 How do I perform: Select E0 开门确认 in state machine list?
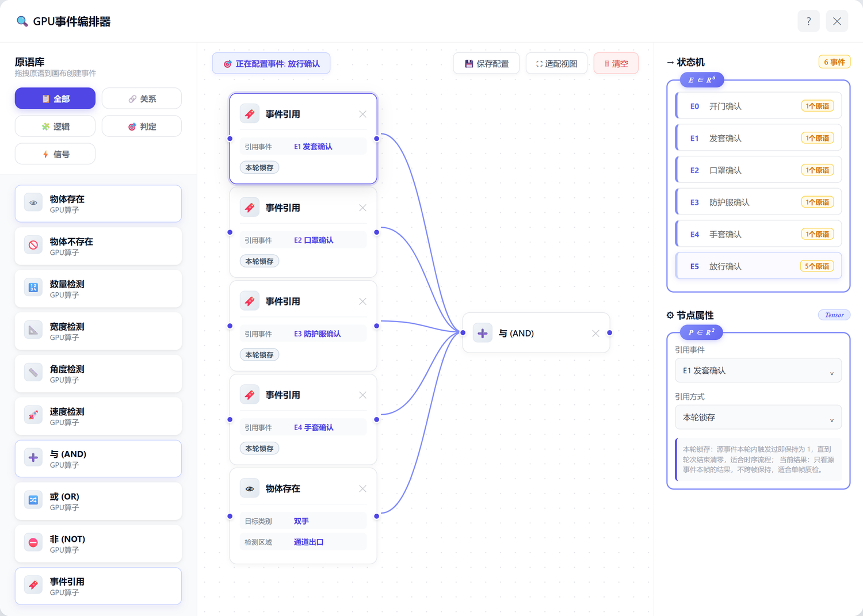[x=758, y=106]
